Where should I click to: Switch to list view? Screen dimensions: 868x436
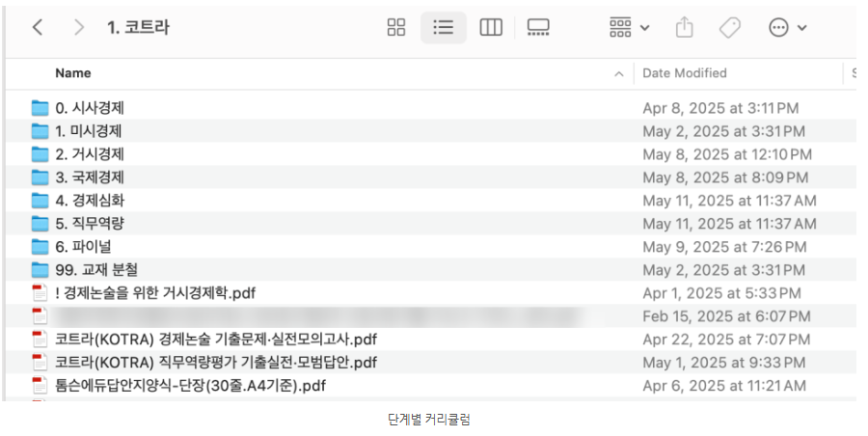444,28
